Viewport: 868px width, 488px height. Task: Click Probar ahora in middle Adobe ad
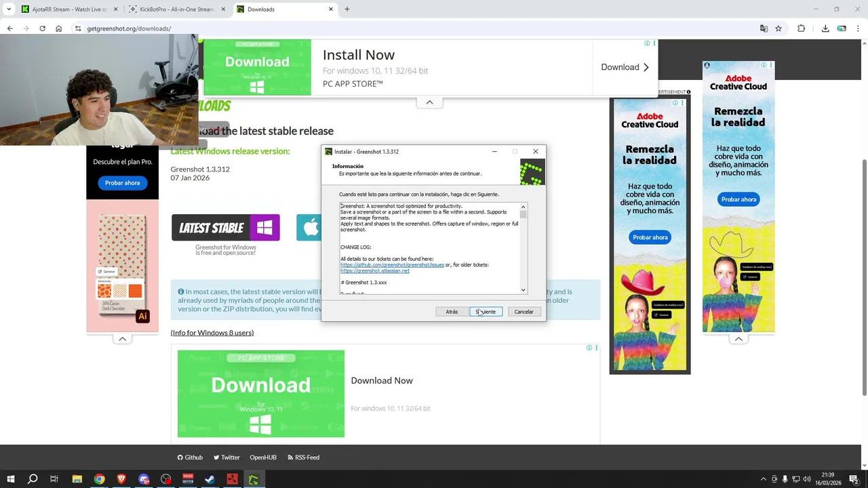click(650, 237)
